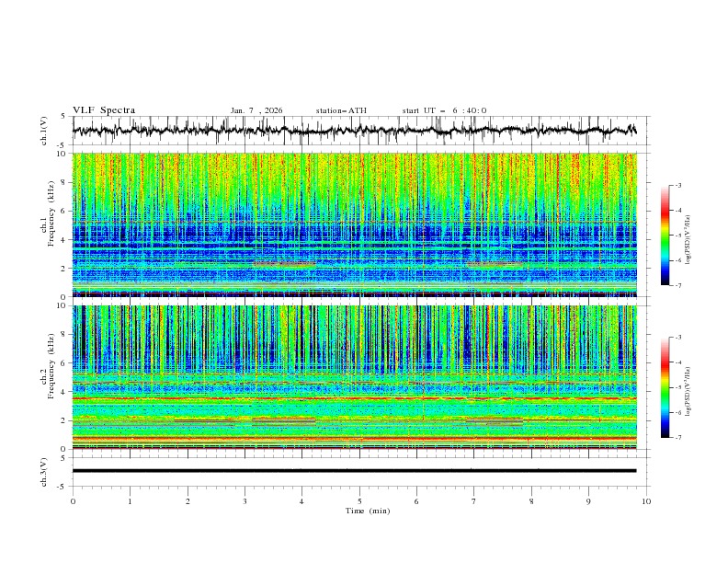The image size is (728, 563).
Task: Click the time axis tick label "4"
Action: 301,501
